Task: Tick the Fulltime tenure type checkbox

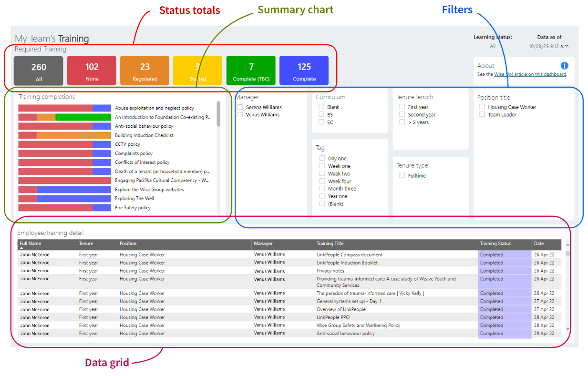Action: 402,175
